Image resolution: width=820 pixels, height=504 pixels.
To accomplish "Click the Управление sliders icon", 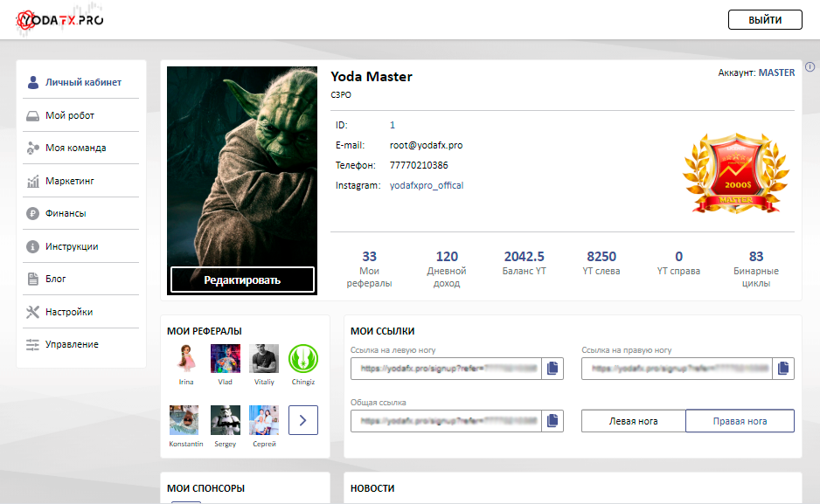I will click(32, 345).
